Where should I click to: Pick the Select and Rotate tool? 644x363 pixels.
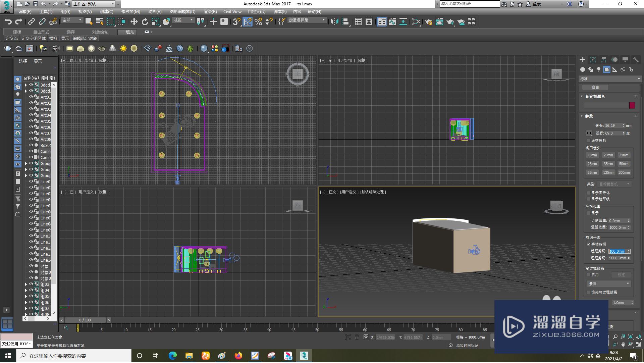pyautogui.click(x=145, y=22)
